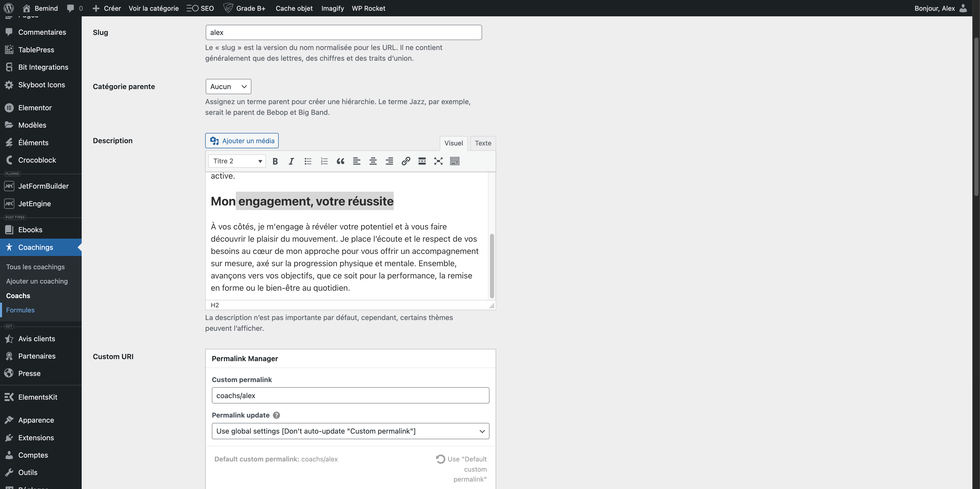Click H2 element path in editor status bar
This screenshot has height=489, width=980.
(x=215, y=305)
